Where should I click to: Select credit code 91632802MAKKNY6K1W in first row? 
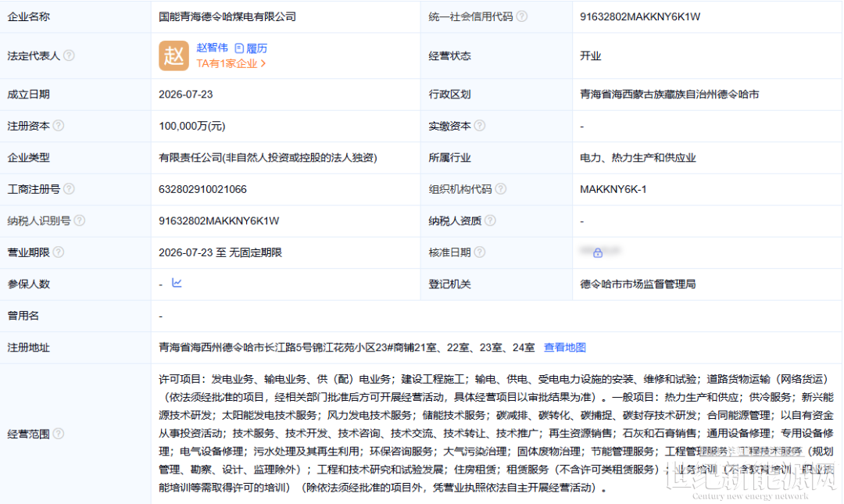point(640,16)
